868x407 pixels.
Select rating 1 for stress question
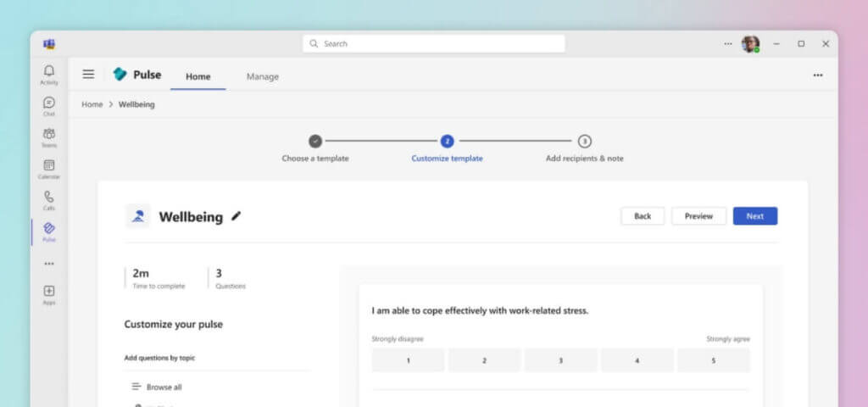(x=408, y=360)
